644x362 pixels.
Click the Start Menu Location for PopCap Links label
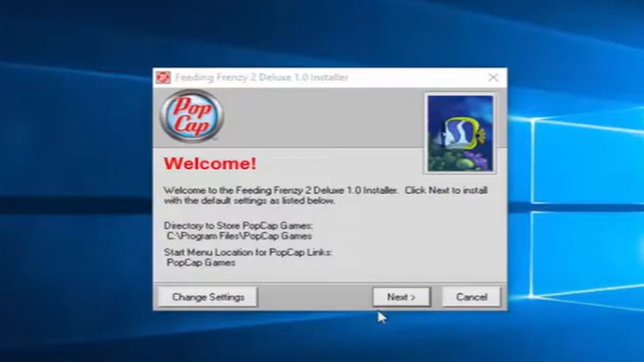pos(248,252)
